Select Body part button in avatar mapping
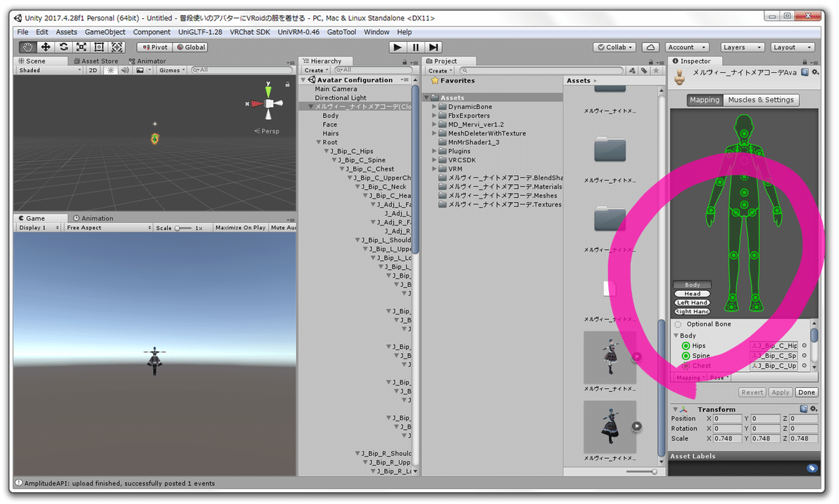The height and width of the screenshot is (504, 839). pos(692,285)
